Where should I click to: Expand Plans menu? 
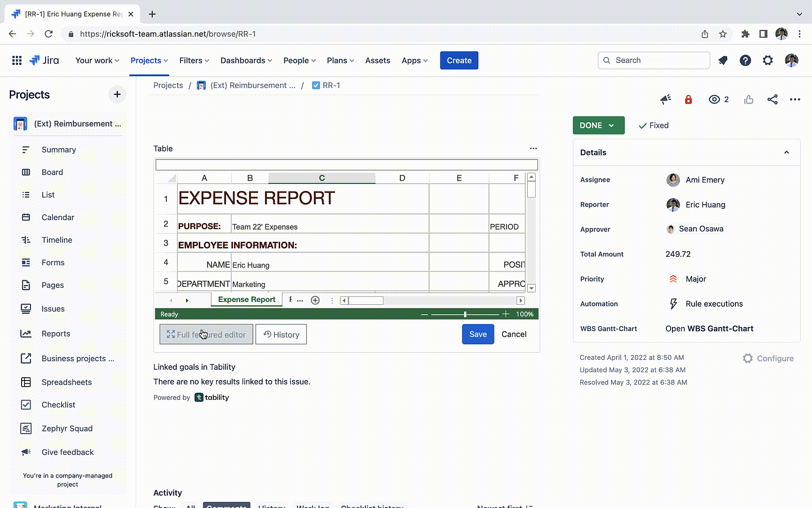point(340,60)
